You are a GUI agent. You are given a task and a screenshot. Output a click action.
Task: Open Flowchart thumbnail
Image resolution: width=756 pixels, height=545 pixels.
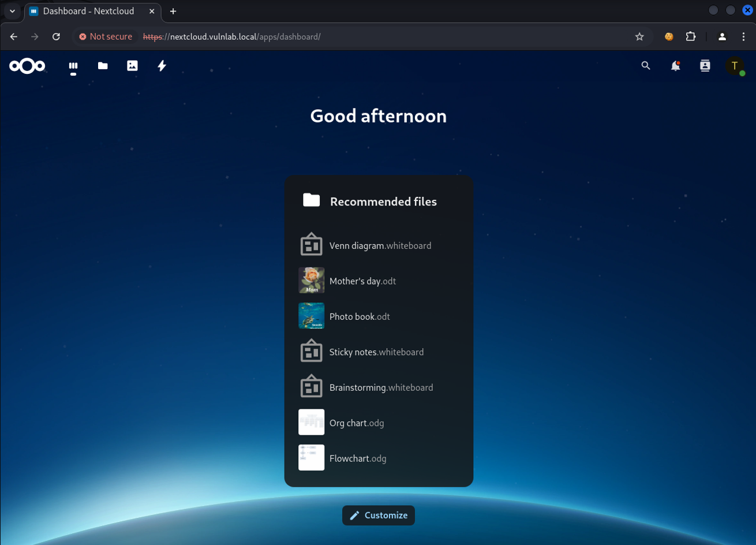click(312, 458)
